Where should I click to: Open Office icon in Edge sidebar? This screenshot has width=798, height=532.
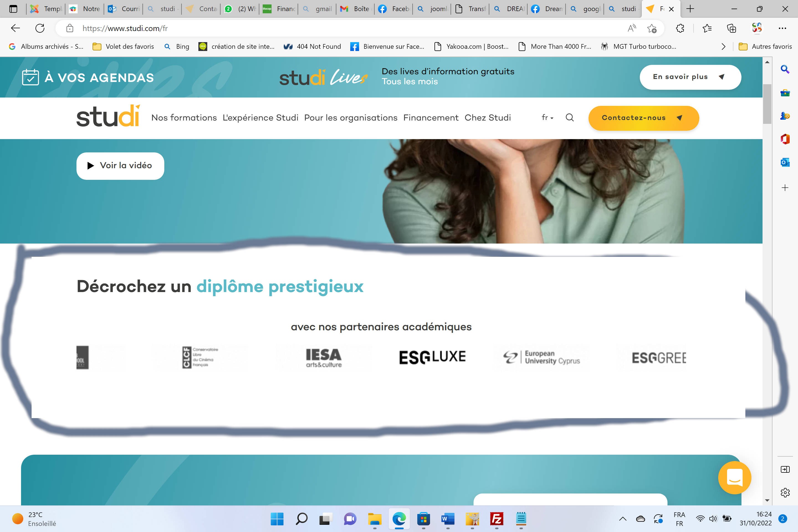tap(785, 139)
